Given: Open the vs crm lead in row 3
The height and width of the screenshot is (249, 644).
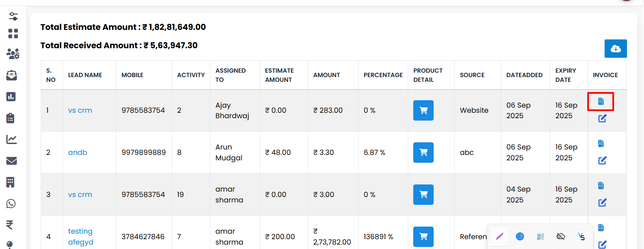Looking at the screenshot, I should pyautogui.click(x=80, y=195).
